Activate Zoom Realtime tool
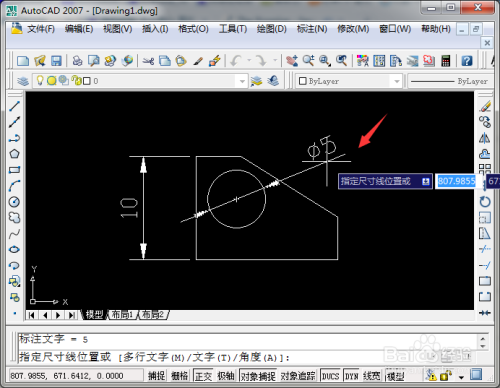This screenshot has width=500, height=388. point(308,61)
